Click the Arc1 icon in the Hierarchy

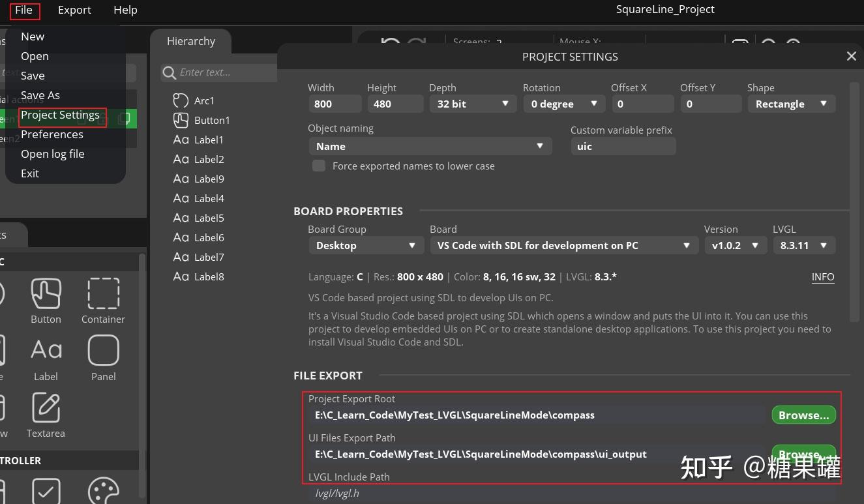pos(181,100)
